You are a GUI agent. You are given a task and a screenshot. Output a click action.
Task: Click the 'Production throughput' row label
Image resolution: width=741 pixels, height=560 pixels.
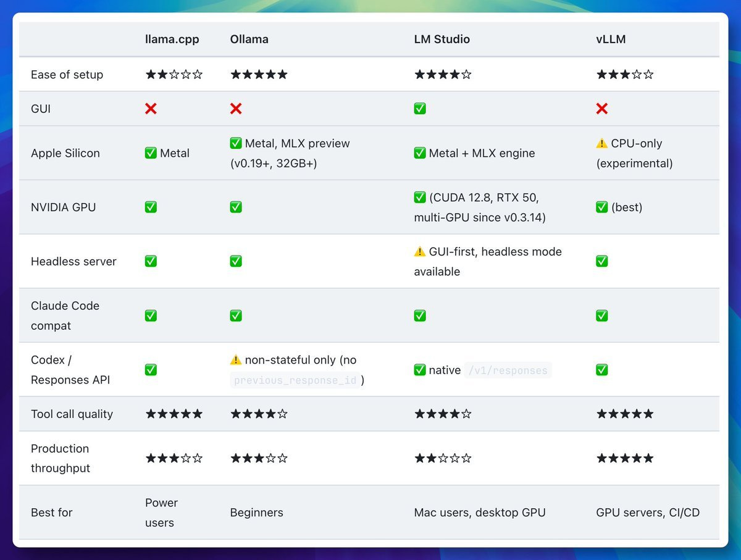point(61,458)
